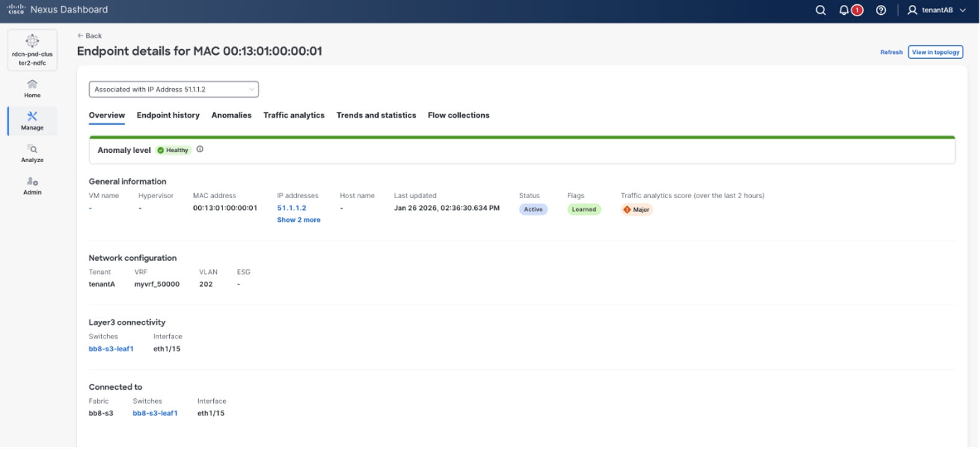Open the help question mark icon

coord(881,10)
